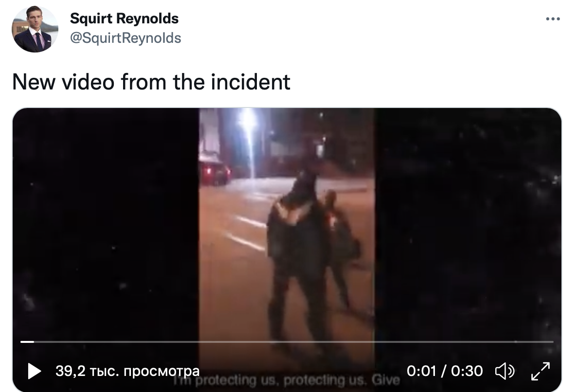
Task: Mute the video using the speaker icon
Action: [505, 371]
